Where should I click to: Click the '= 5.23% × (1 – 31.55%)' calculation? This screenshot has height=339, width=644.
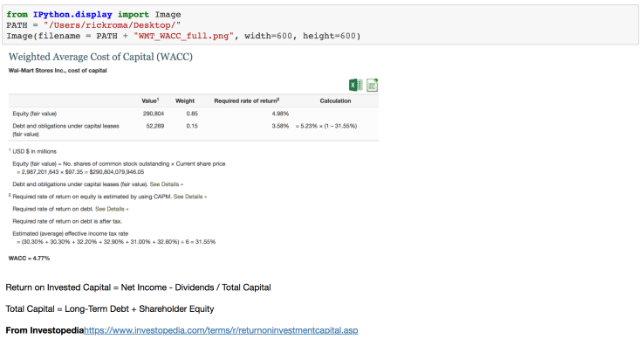coord(326,126)
